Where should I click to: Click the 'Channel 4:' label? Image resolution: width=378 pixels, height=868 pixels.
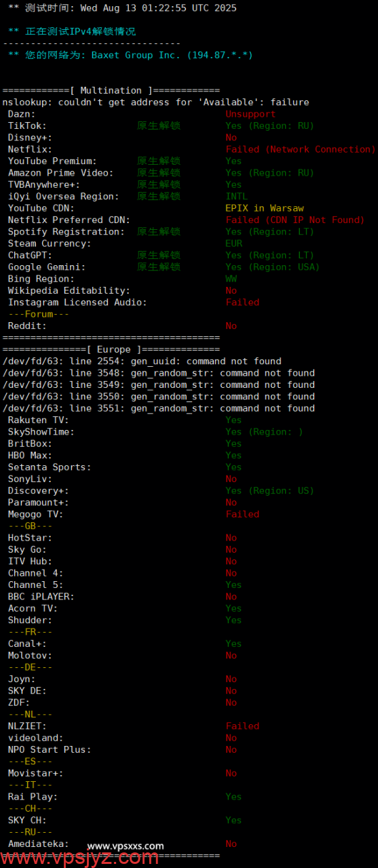point(35,573)
